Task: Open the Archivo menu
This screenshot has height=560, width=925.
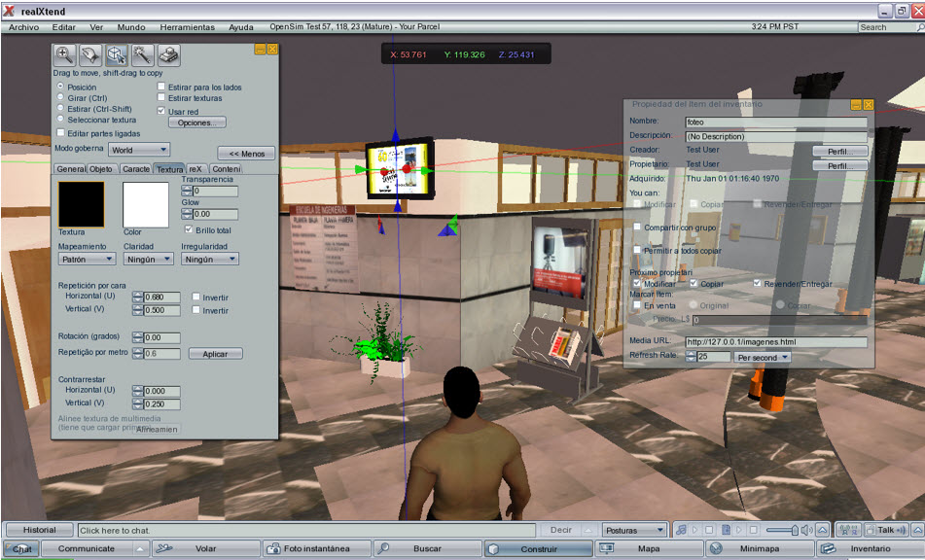Action: 23,27
